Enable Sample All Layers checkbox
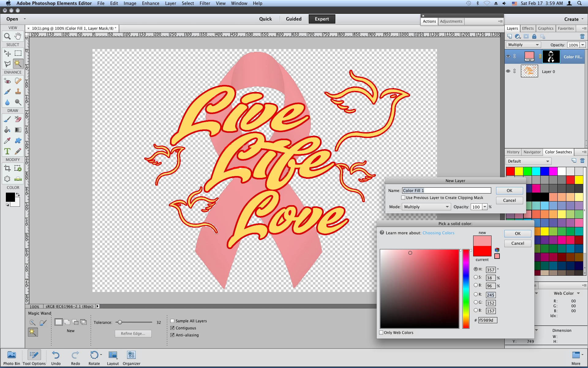Image resolution: width=588 pixels, height=368 pixels. (172, 321)
